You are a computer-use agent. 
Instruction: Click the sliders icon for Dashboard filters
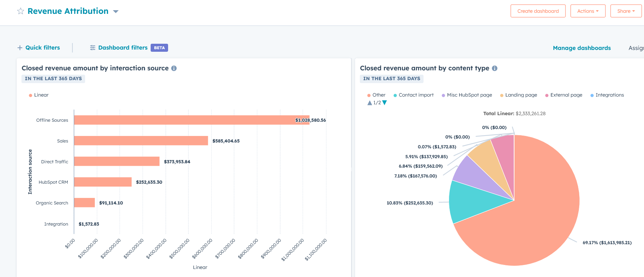click(93, 48)
